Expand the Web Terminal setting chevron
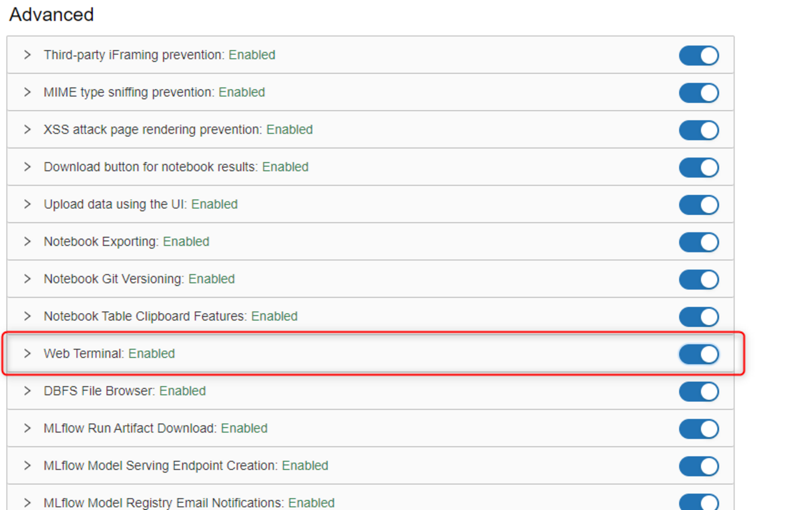 click(x=27, y=354)
